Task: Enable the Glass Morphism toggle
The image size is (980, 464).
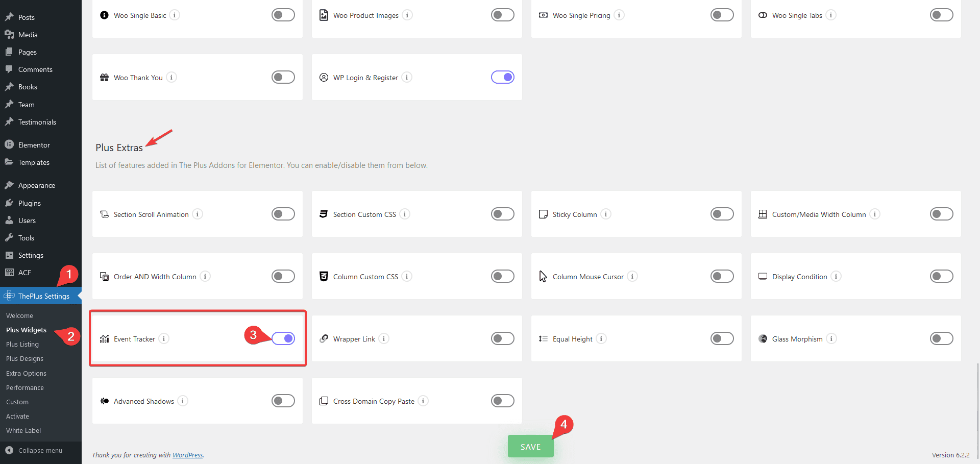Action: (x=942, y=338)
